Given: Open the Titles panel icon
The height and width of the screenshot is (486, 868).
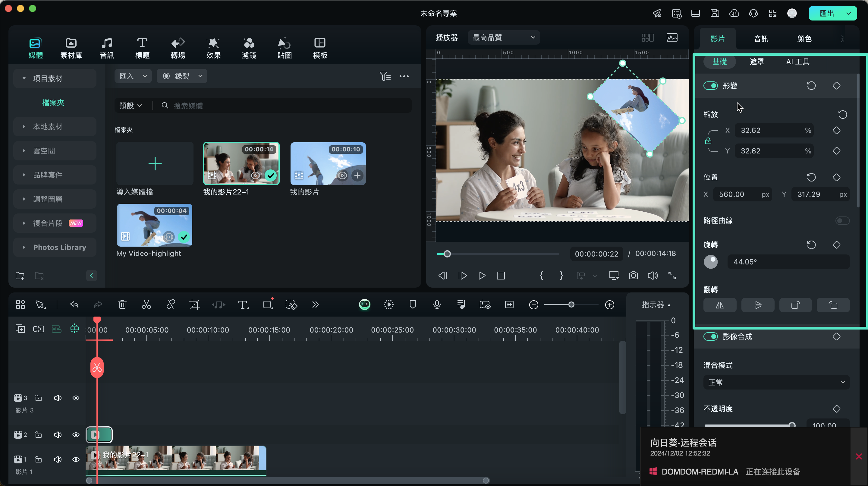Looking at the screenshot, I should [142, 48].
